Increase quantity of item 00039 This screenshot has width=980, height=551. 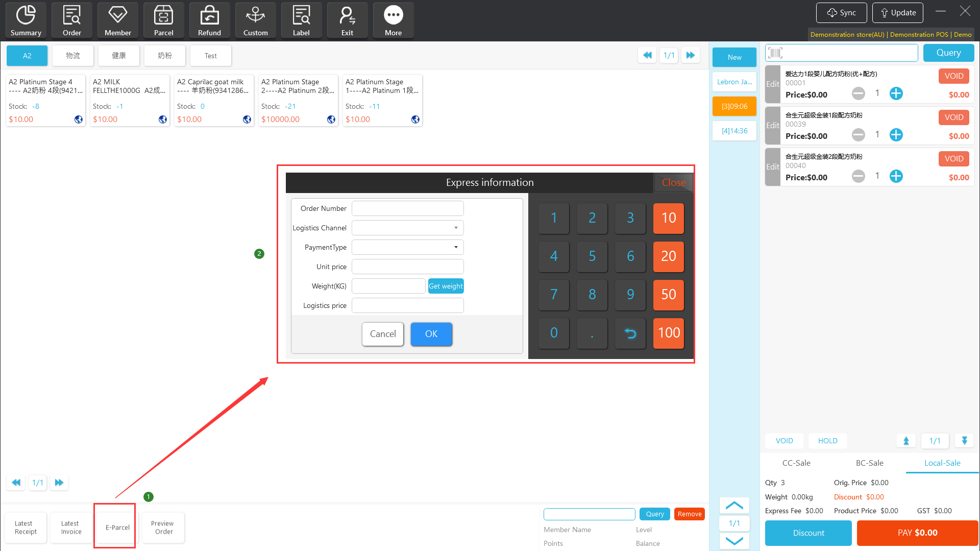(896, 135)
